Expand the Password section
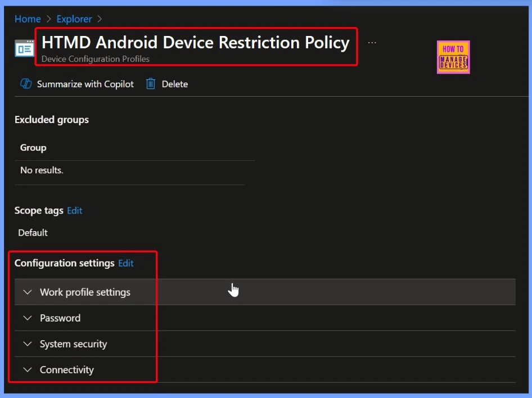 [x=265, y=318]
